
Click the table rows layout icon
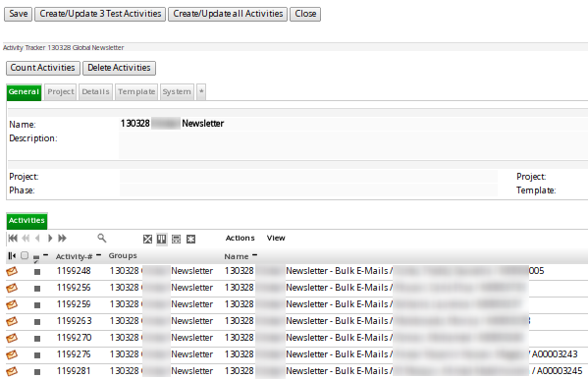click(177, 239)
